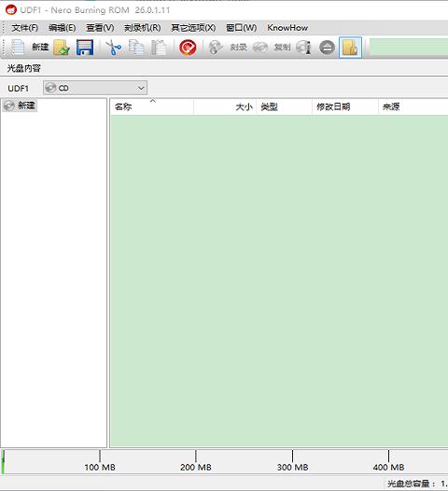The width and height of the screenshot is (448, 491).
Task: Click the 新建 label in toolbar
Action: pyautogui.click(x=40, y=48)
